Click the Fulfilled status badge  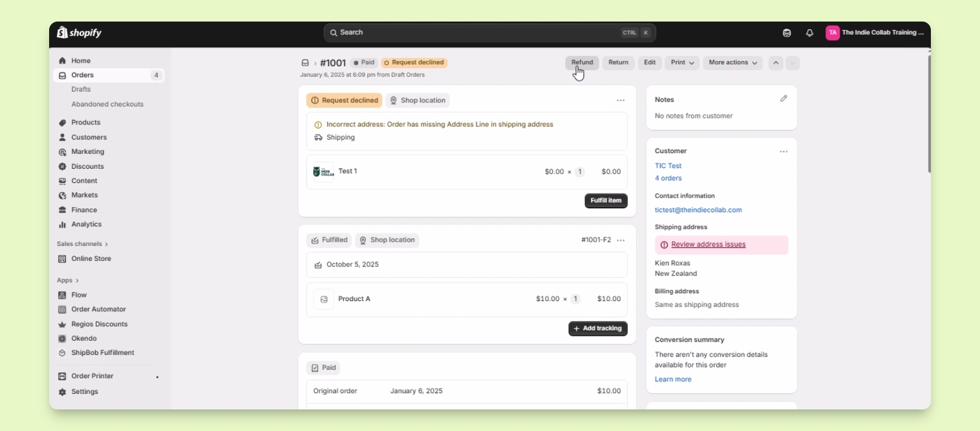[329, 241]
